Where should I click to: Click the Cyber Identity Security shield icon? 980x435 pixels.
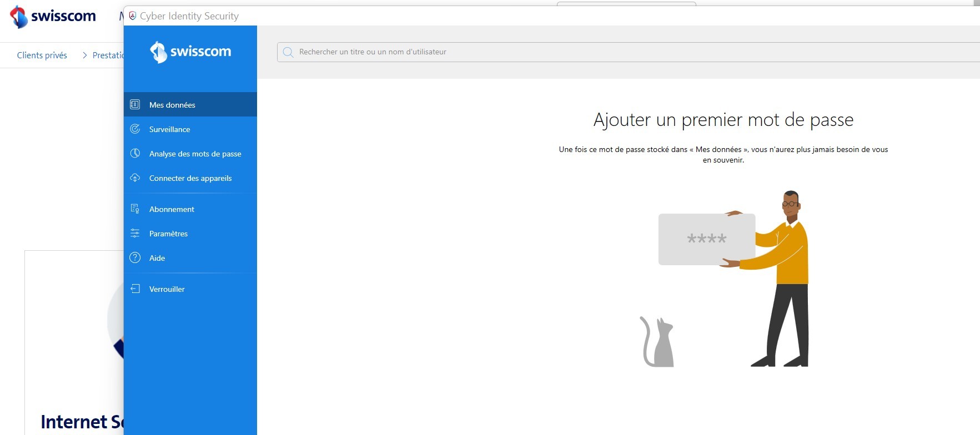pos(133,16)
